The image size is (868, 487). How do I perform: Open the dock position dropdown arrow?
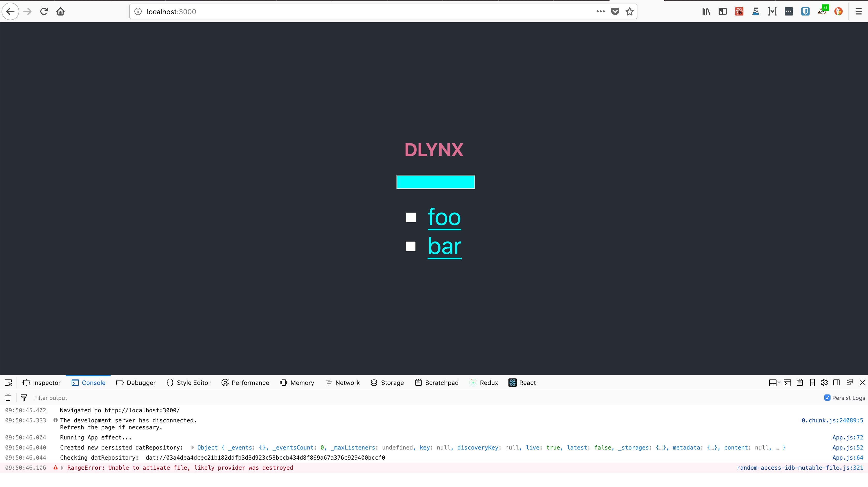pyautogui.click(x=779, y=383)
